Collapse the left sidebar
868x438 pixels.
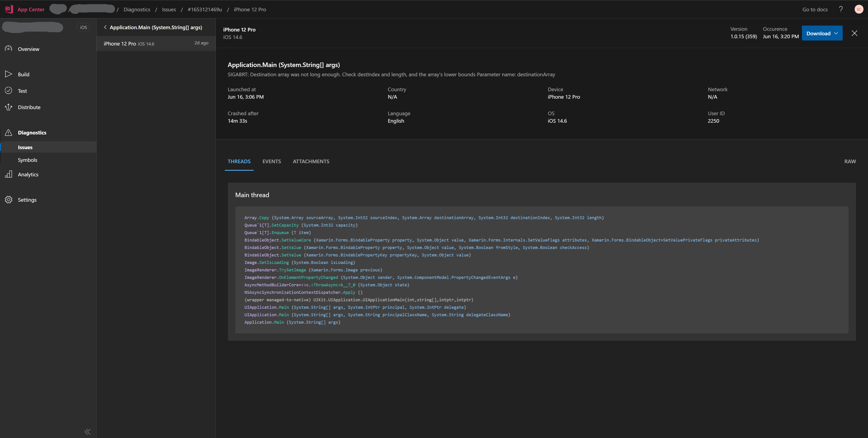coord(87,432)
